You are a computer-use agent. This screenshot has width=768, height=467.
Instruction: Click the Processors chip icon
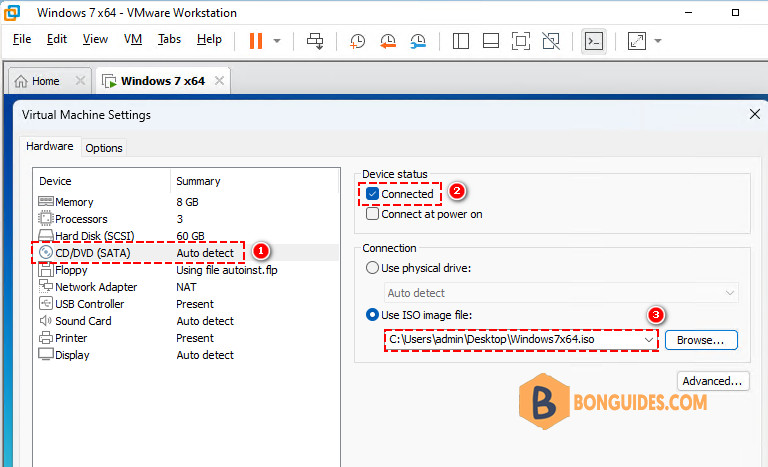46,218
